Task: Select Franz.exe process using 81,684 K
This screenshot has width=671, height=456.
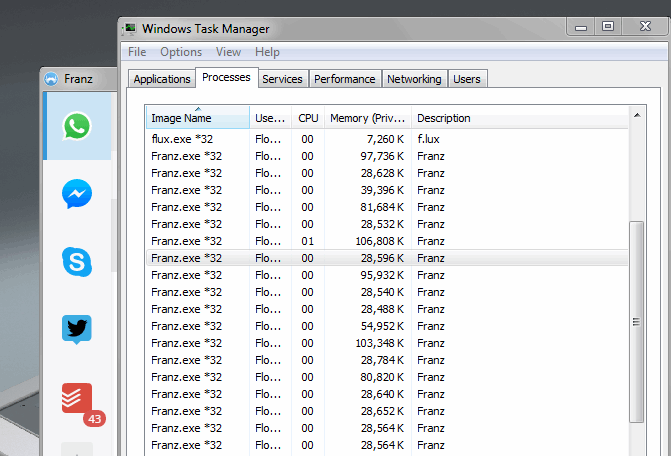Action: 387,207
